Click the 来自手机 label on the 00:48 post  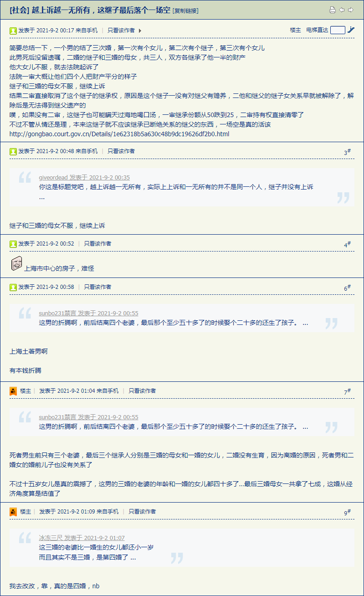(x=87, y=151)
